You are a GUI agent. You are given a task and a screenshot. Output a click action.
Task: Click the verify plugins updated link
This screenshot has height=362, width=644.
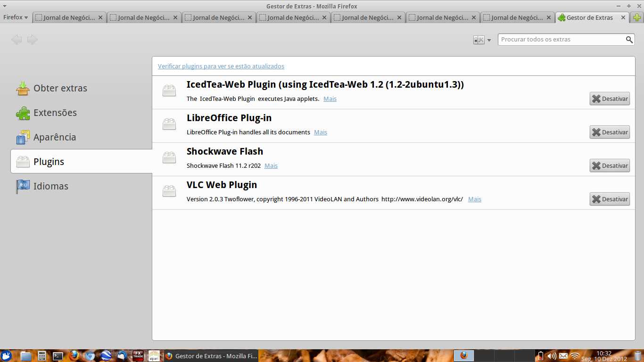pos(221,66)
